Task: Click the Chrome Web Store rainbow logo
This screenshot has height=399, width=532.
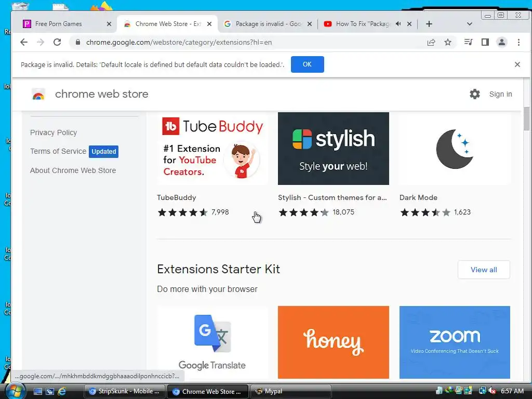Action: (x=38, y=94)
